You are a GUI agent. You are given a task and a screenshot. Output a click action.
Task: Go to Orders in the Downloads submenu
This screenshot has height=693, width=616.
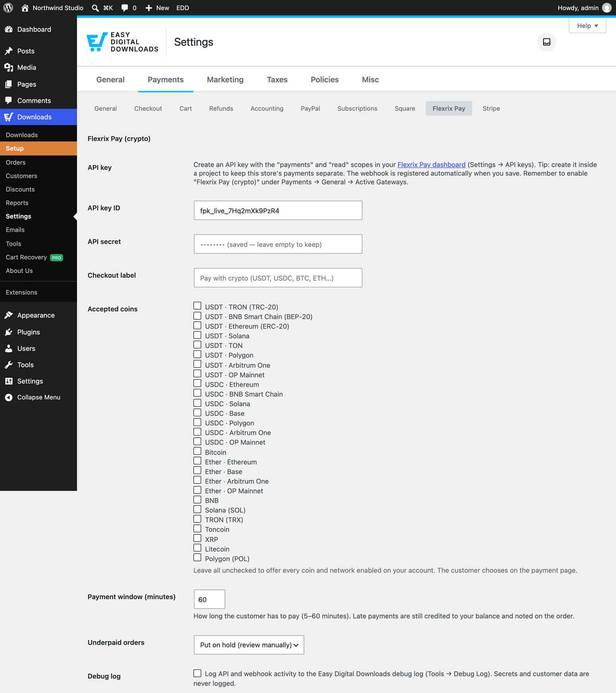16,162
